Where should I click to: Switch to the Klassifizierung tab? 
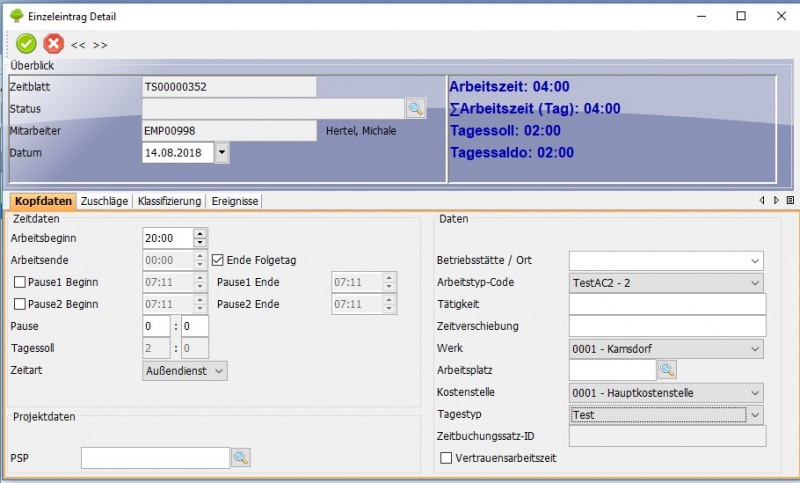[169, 201]
